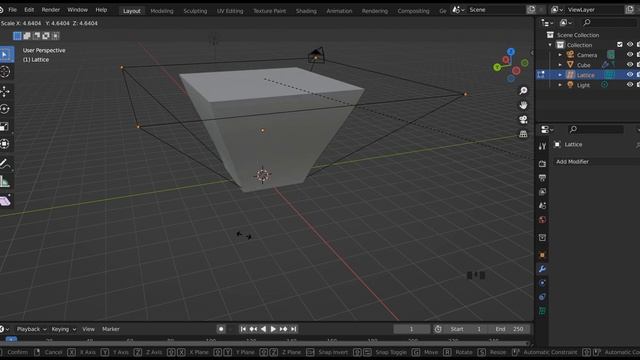This screenshot has width=640, height=360.
Task: Activate the Cursor tool in the toolbar
Action: point(5,72)
